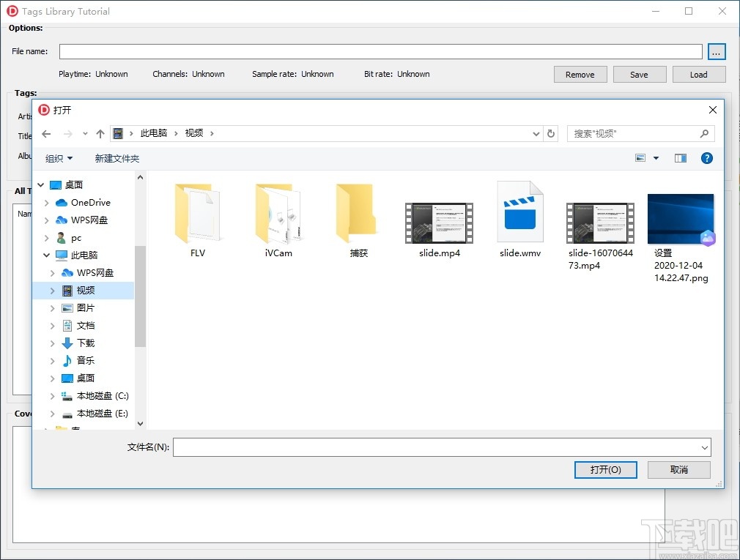Click the thumbnail view icon
740x560 pixels.
[x=640, y=157]
